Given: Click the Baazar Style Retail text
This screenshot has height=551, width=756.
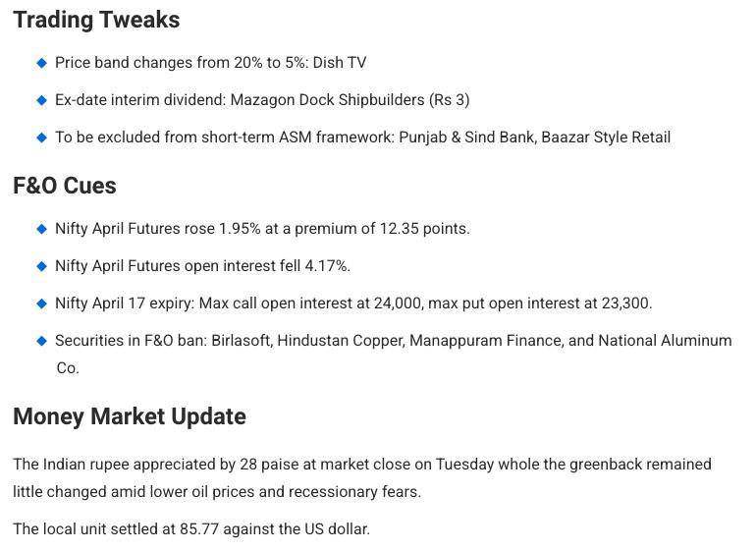Looking at the screenshot, I should pos(606,138).
